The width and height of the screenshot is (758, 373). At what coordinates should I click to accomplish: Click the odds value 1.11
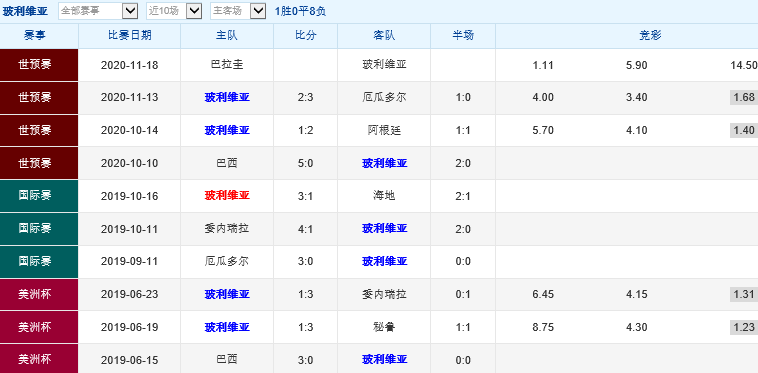[x=543, y=65]
